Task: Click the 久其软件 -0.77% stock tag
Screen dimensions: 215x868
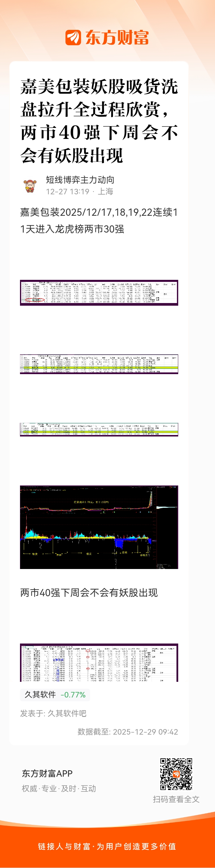Action: click(55, 695)
